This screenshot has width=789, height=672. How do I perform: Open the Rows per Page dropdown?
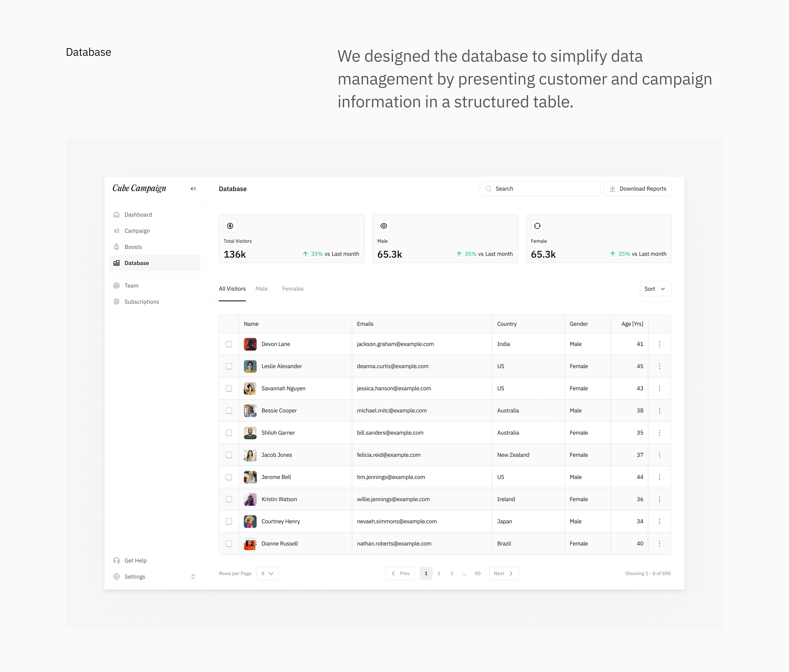point(268,573)
